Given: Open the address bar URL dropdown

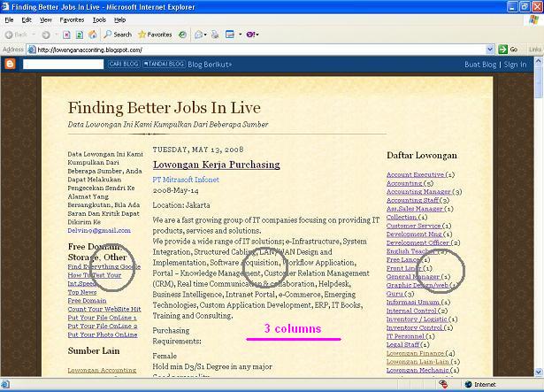Looking at the screenshot, I should [x=489, y=50].
